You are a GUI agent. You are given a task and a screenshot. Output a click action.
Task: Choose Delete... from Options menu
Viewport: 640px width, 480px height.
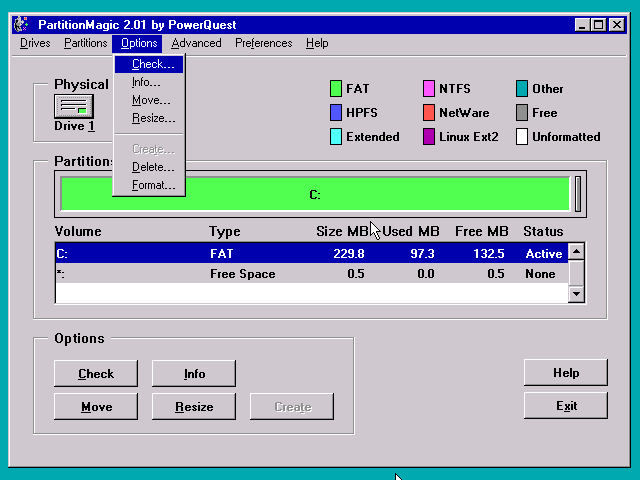[149, 167]
